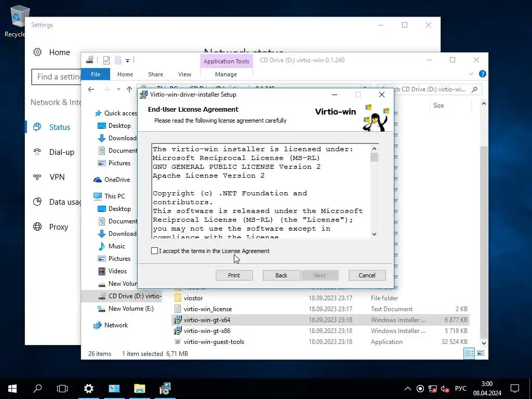Screen dimensions: 532x399
Task: Open OneDrive in navigation pane
Action: (x=112, y=179)
